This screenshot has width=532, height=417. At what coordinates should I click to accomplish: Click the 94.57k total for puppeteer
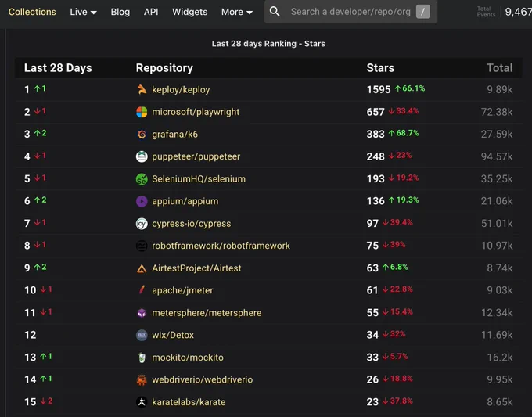click(x=497, y=156)
